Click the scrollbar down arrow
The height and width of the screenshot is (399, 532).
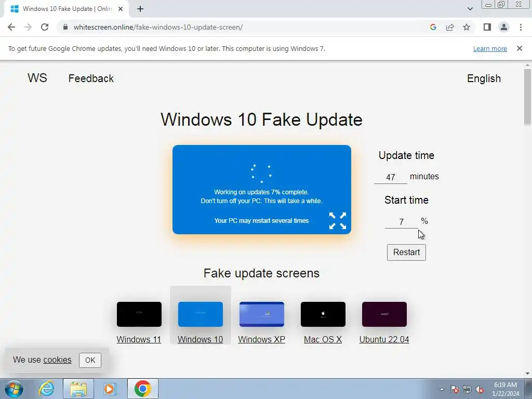click(x=527, y=374)
